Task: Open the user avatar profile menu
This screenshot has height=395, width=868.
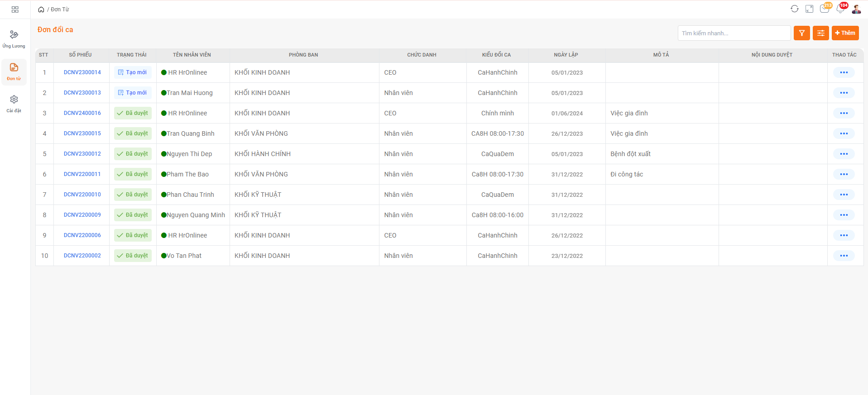Action: 856,9
